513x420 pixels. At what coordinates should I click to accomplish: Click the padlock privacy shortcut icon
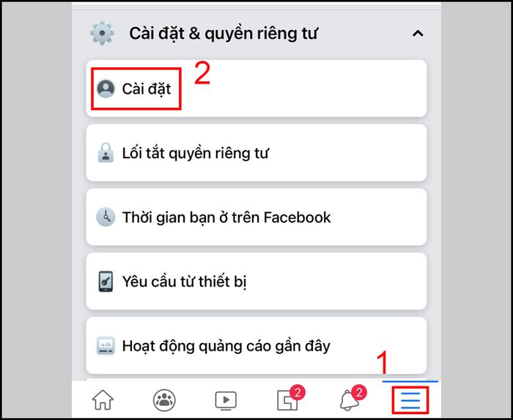coord(106,152)
